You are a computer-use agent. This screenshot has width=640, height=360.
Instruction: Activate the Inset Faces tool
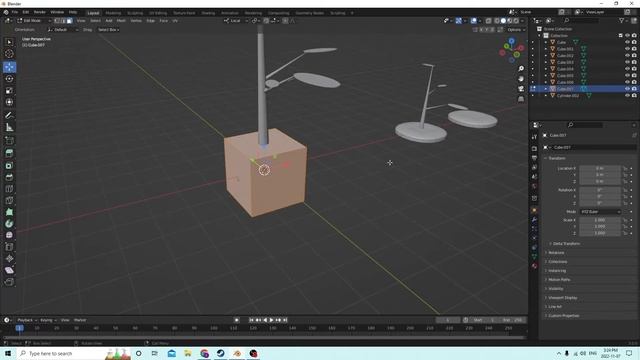(9, 166)
